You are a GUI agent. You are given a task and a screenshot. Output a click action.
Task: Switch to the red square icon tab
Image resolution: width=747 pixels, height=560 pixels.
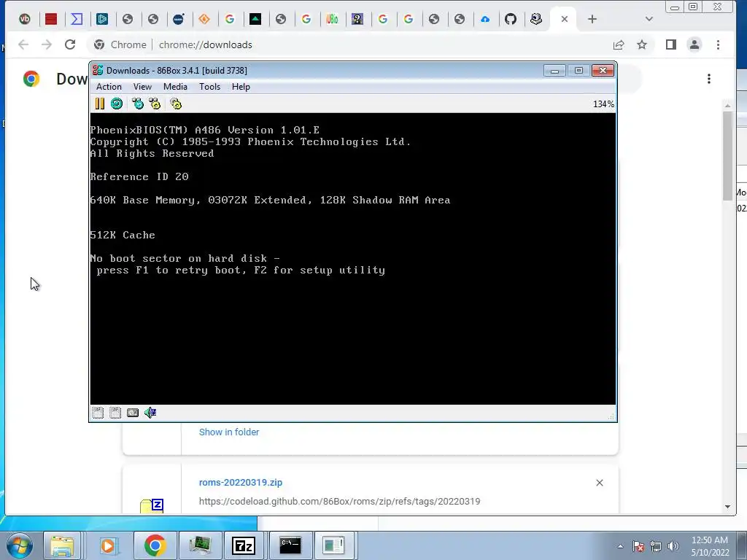click(x=51, y=19)
